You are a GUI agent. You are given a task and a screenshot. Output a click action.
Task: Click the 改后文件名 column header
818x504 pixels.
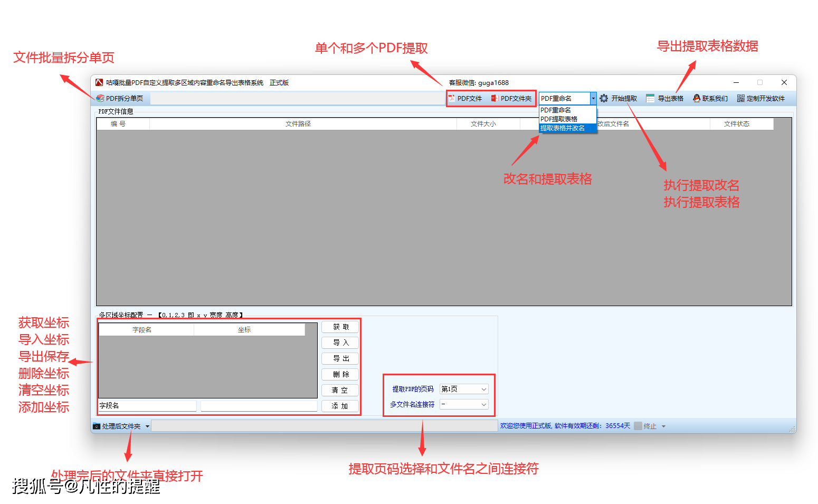(x=615, y=124)
